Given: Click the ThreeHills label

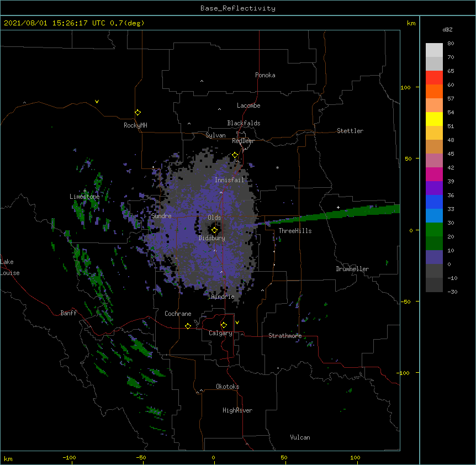Looking at the screenshot, I should 295,231.
